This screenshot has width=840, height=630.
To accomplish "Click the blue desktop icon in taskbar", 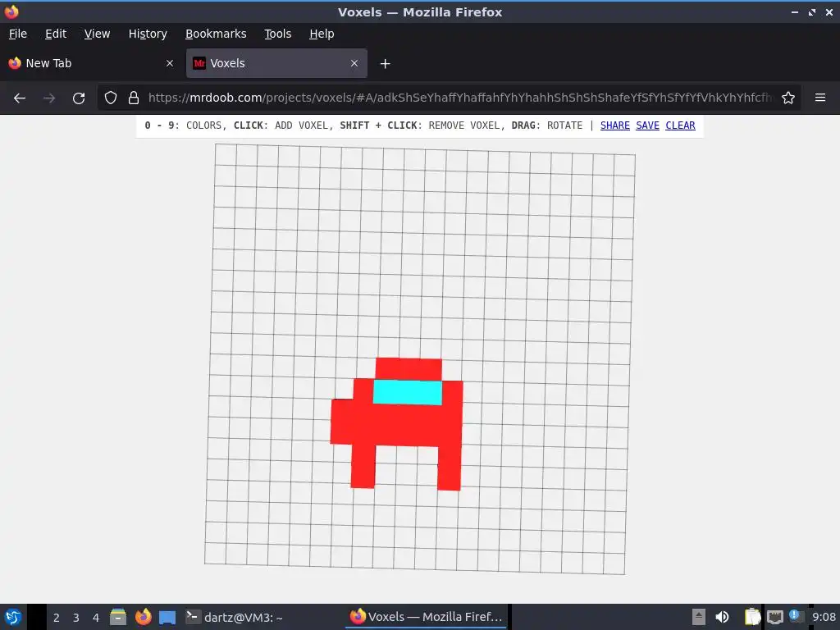I will pos(167,617).
